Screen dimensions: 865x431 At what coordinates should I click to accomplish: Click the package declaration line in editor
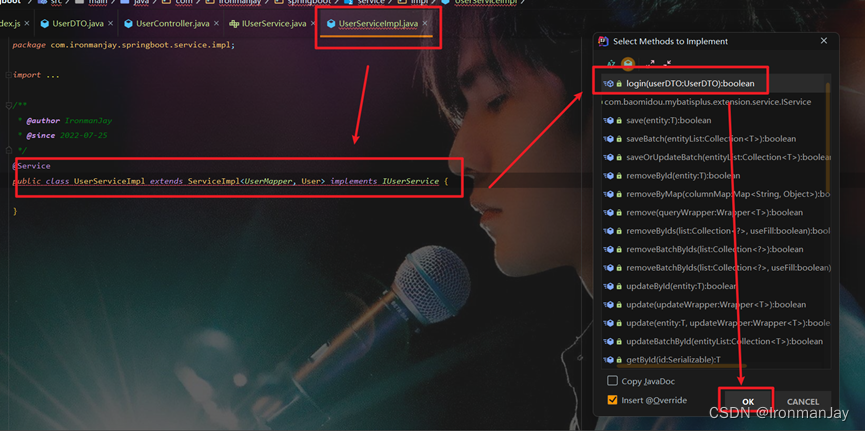pos(124,45)
